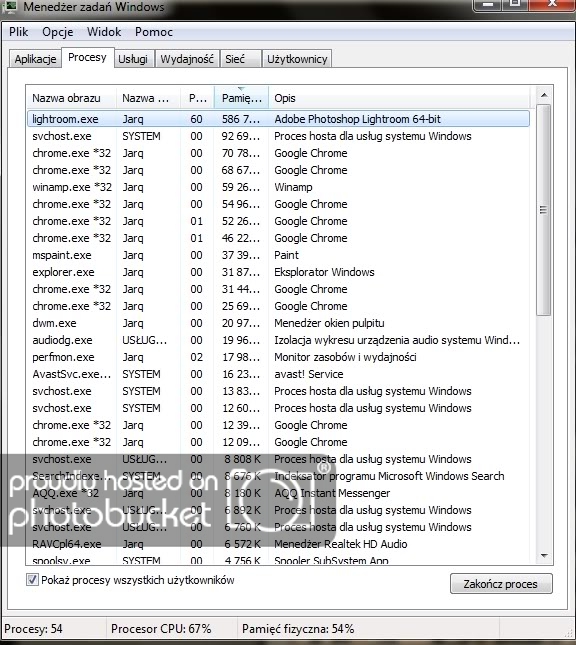The width and height of the screenshot is (576, 645).
Task: Switch to the Wydajność tab
Action: pyautogui.click(x=187, y=59)
